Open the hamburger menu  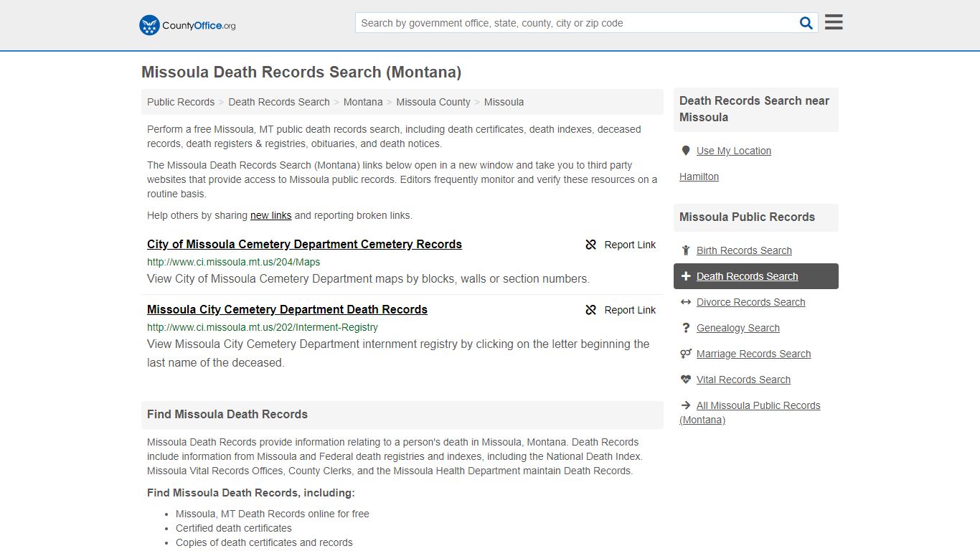coord(834,22)
